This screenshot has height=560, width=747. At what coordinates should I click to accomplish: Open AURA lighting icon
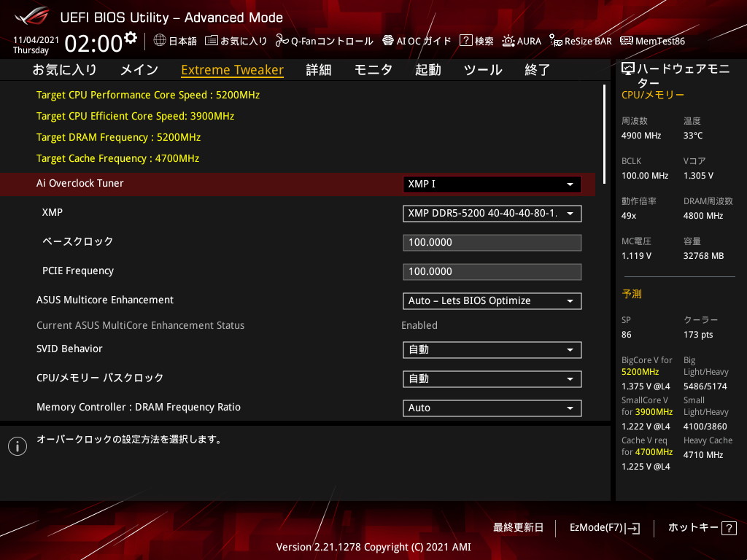(x=508, y=41)
